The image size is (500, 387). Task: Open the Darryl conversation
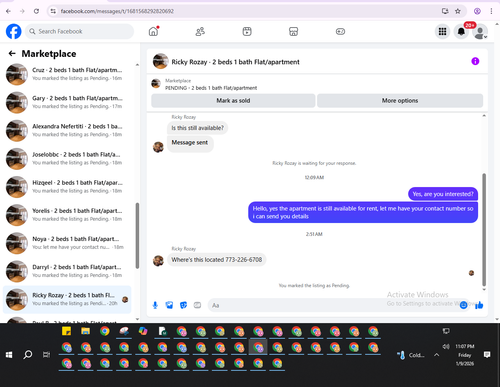coord(67,271)
